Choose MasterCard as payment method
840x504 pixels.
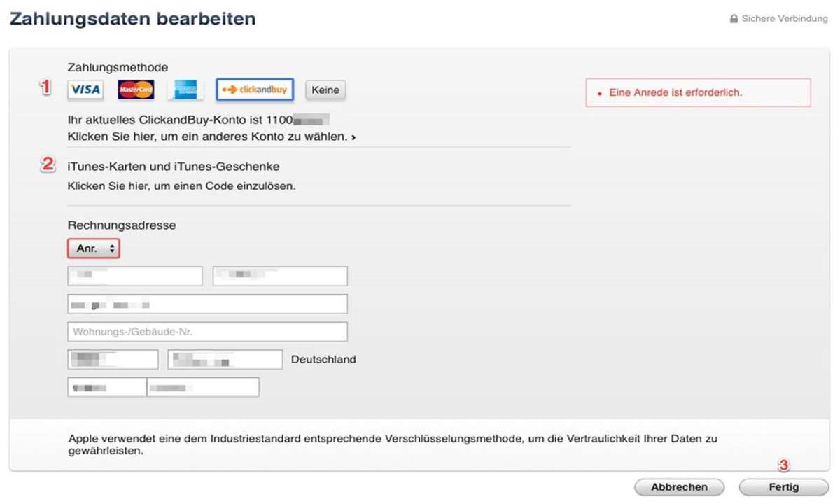point(136,90)
